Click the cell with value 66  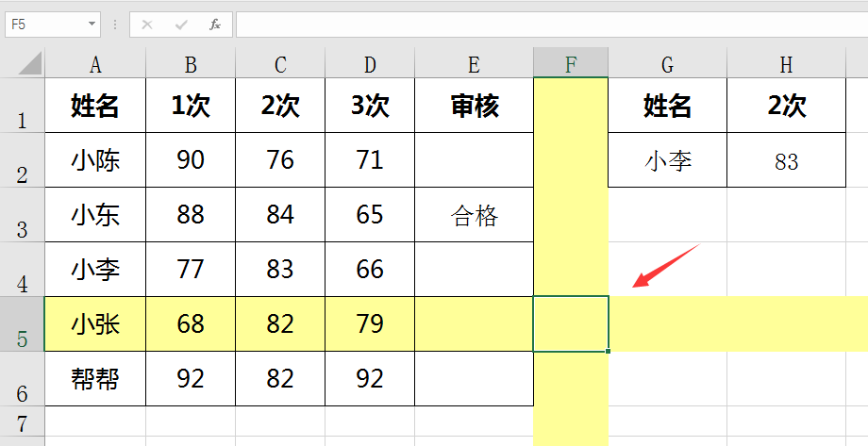tap(370, 270)
